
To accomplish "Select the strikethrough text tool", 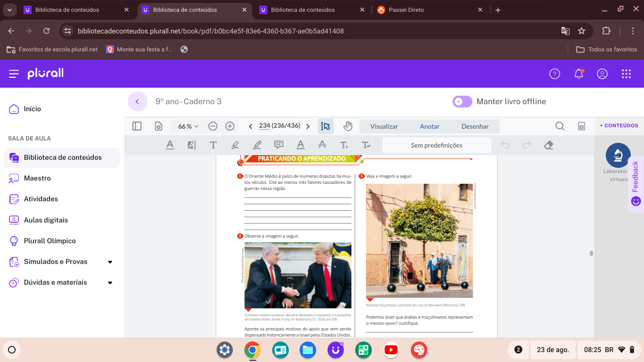I will 322,145.
